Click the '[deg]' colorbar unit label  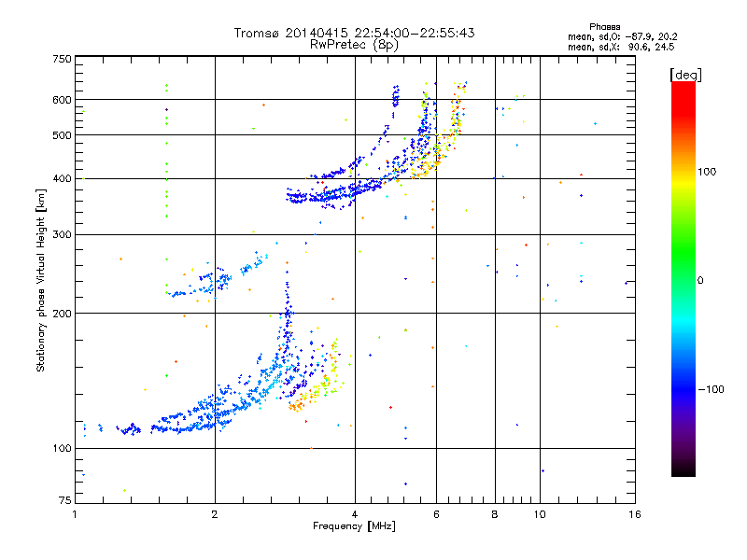[685, 75]
